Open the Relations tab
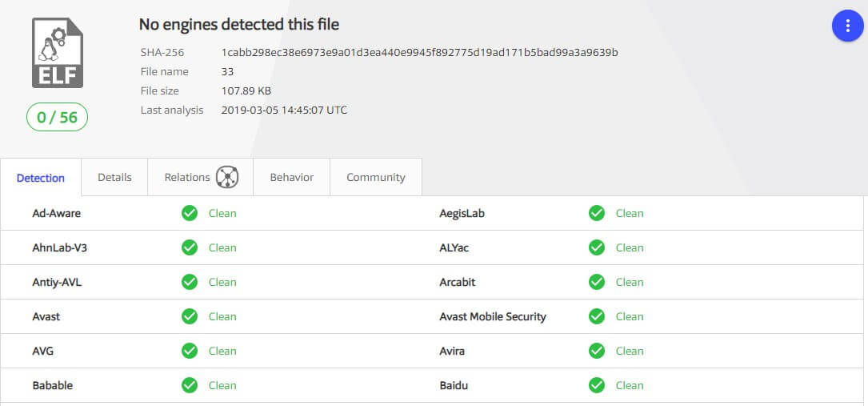The image size is (868, 406). click(x=187, y=177)
